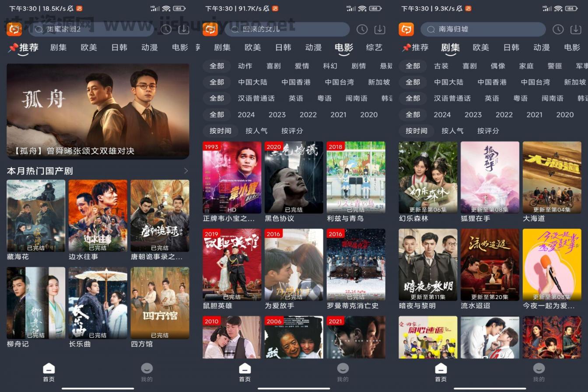
Task: Open 正牌韦小宝 1993 movie poster
Action: pos(232,177)
